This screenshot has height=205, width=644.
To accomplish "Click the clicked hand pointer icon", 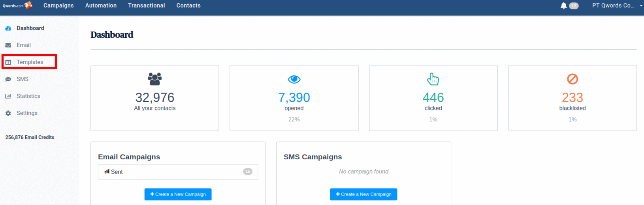I will point(433,79).
